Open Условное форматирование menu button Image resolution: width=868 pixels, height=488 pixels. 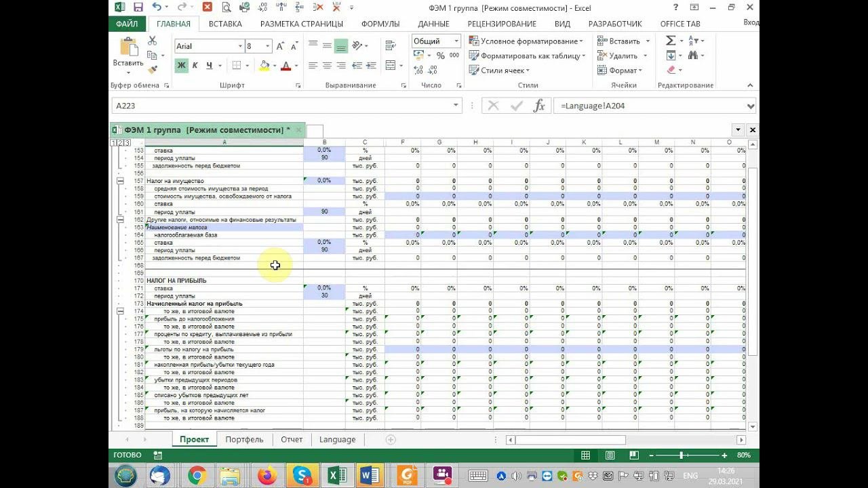526,41
